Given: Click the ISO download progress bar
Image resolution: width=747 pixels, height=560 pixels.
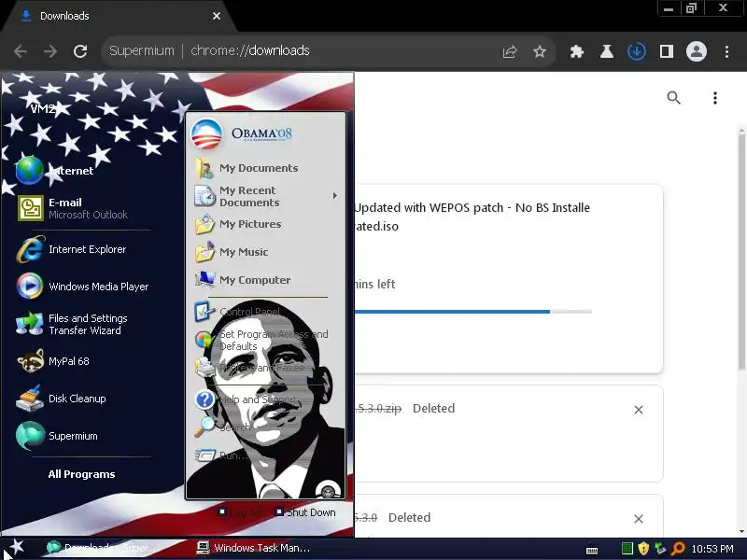Looking at the screenshot, I should coord(473,312).
